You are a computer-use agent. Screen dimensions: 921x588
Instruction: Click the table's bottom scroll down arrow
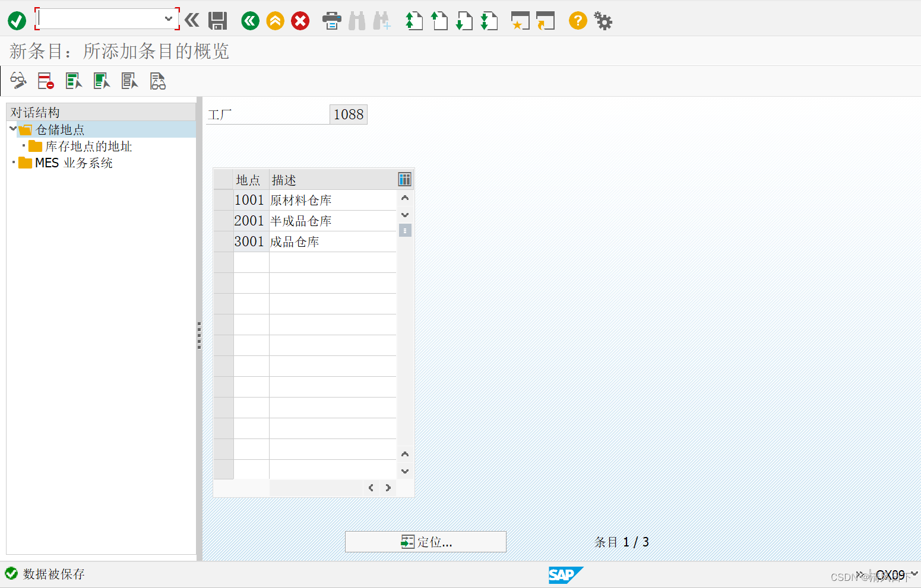pos(405,471)
